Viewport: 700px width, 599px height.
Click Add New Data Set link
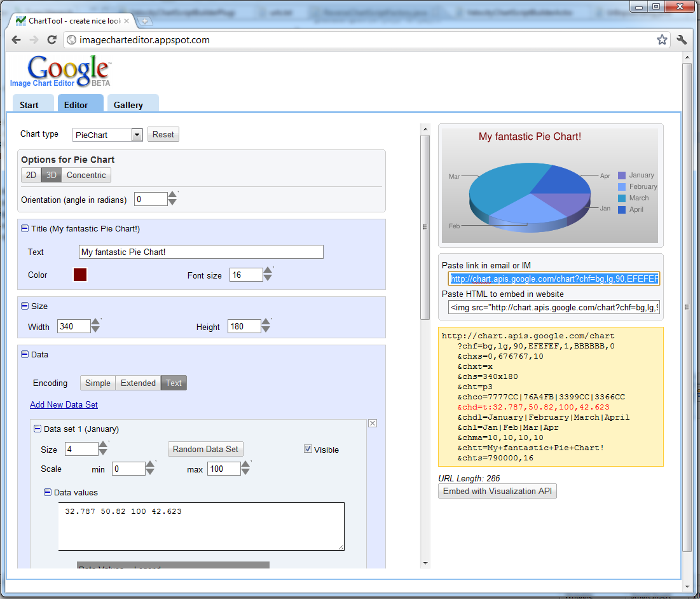[x=64, y=404]
